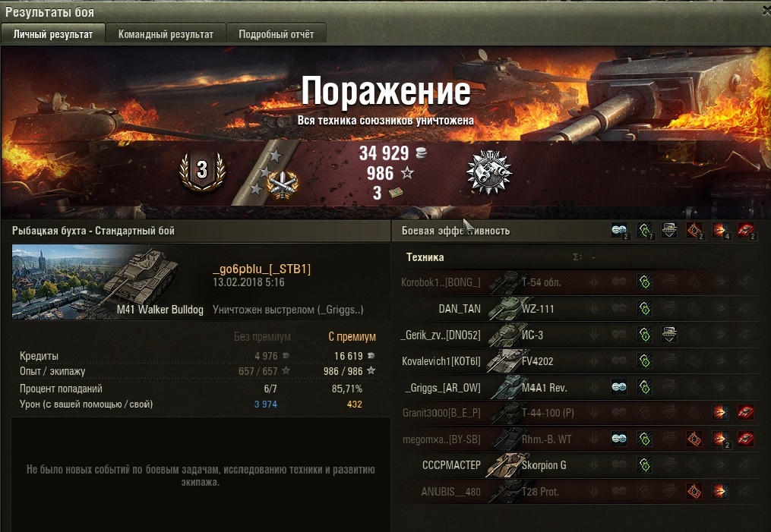This screenshot has height=532, width=771.
Task: Click the battle hero medal icon
Action: pos(488,172)
